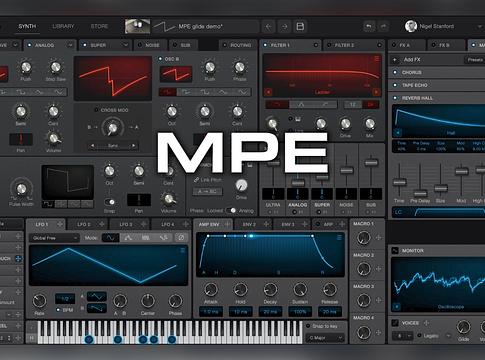Select the sine waveform icon for OSC B
Viewport: 485px width, 360px height.
point(243,92)
